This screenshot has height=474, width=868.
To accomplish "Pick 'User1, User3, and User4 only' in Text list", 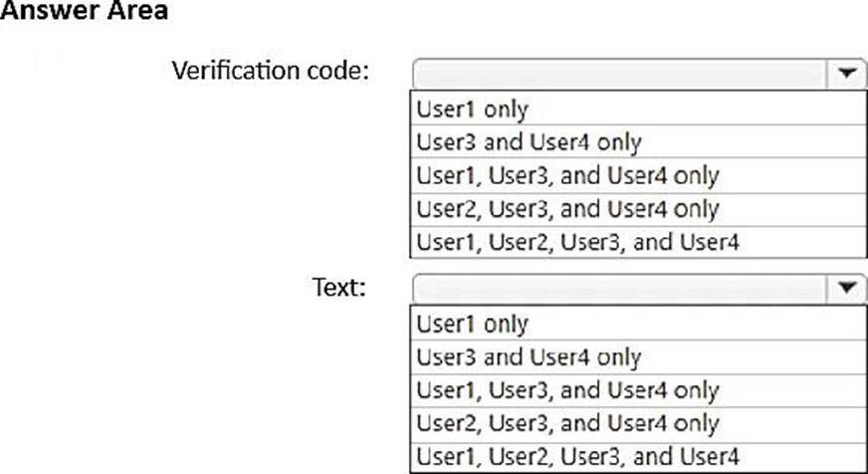I will [x=638, y=390].
